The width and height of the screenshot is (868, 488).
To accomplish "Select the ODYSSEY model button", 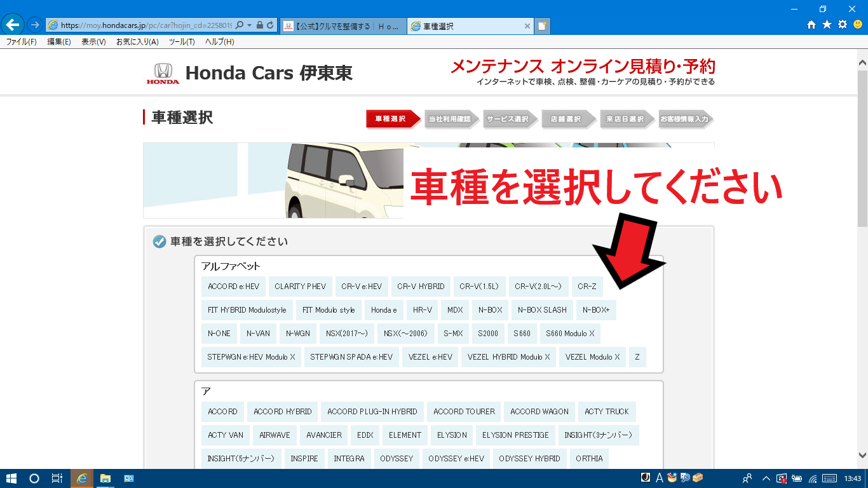I will [x=397, y=459].
